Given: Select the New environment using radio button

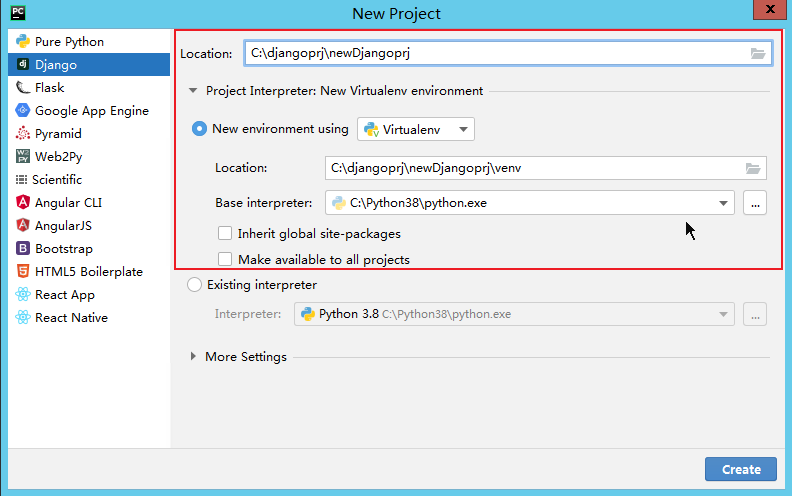Looking at the screenshot, I should click(x=199, y=129).
